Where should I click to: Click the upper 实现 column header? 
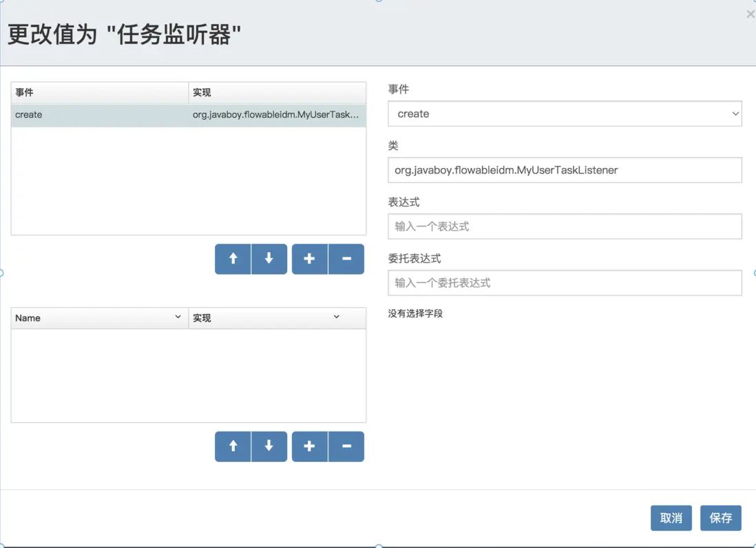[x=277, y=92]
